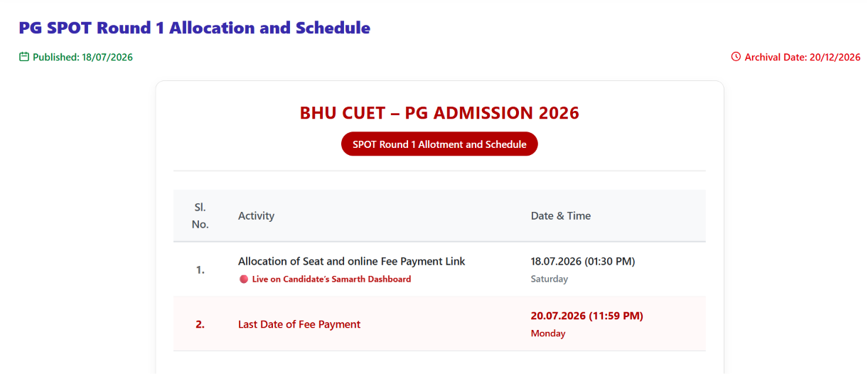Viewport: 868px width, 374px height.
Task: Click the BHU CUET – PG ADMISSION 2026 heading
Action: [439, 112]
